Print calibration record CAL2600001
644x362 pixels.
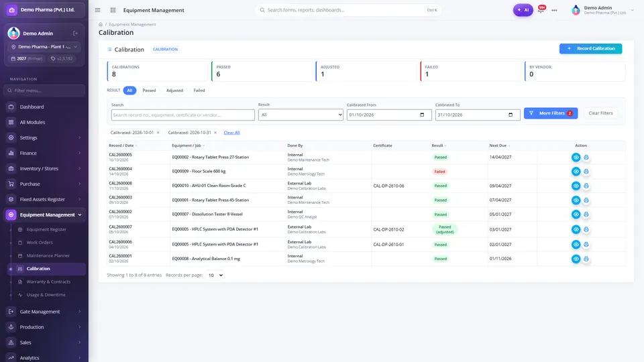click(x=586, y=259)
